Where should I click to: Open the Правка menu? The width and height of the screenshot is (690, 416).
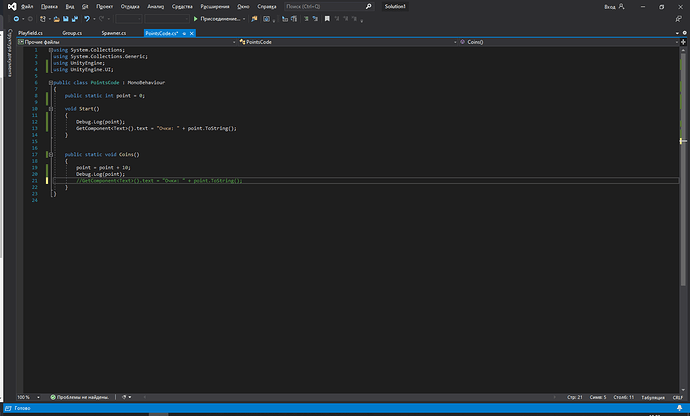point(49,6)
